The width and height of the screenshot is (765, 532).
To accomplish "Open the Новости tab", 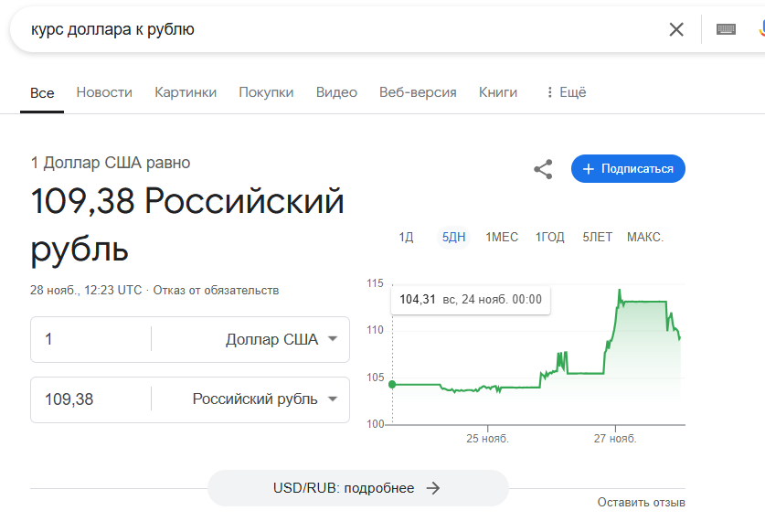I will [x=104, y=92].
